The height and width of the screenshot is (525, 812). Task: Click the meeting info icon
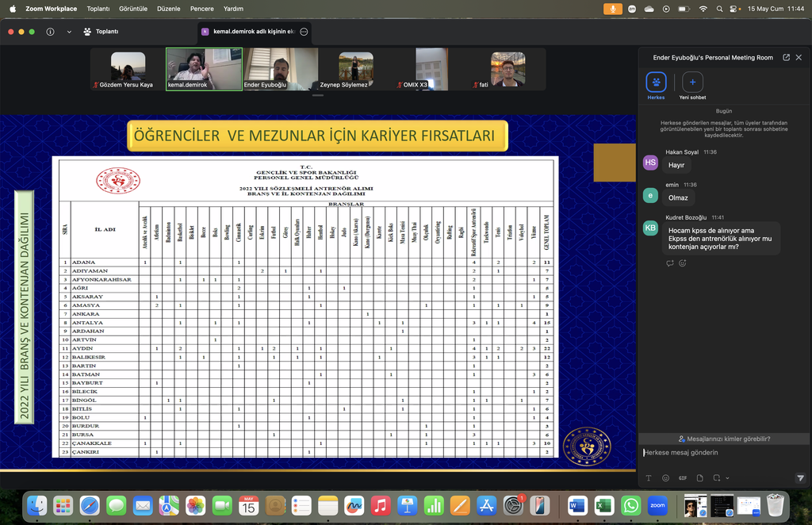pyautogui.click(x=50, y=32)
